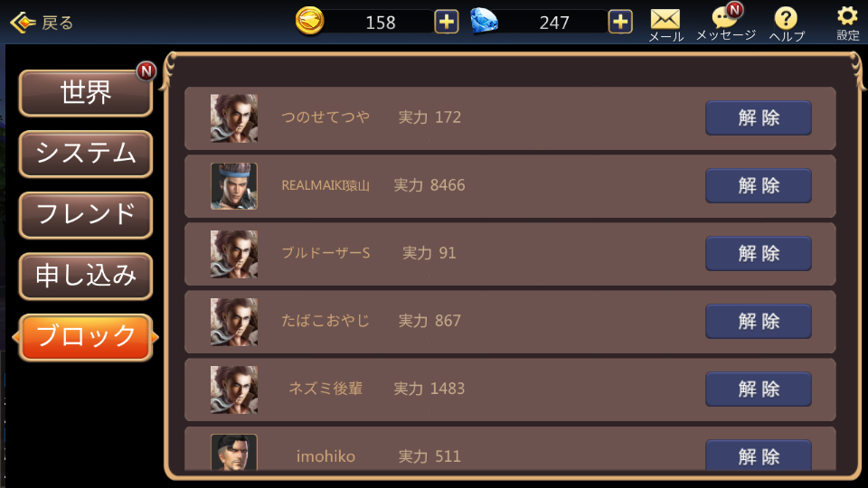Select the ブロック tab

pos(86,337)
